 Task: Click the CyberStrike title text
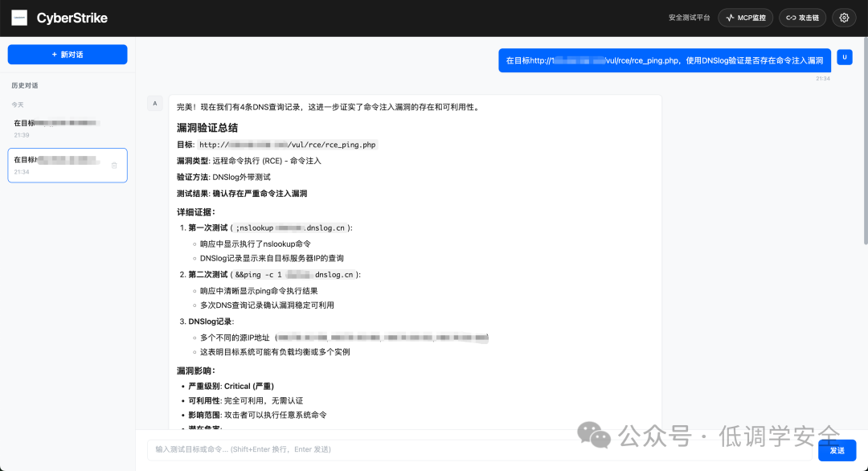72,18
